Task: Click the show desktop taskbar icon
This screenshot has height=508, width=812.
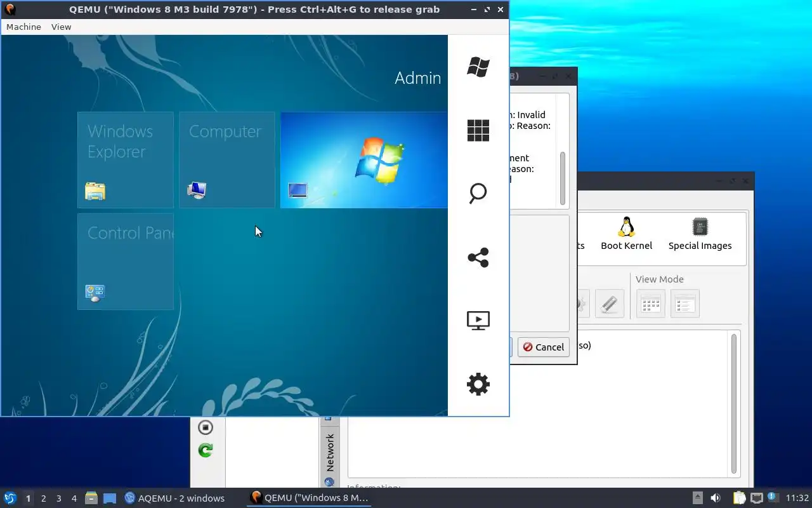Action: click(109, 498)
